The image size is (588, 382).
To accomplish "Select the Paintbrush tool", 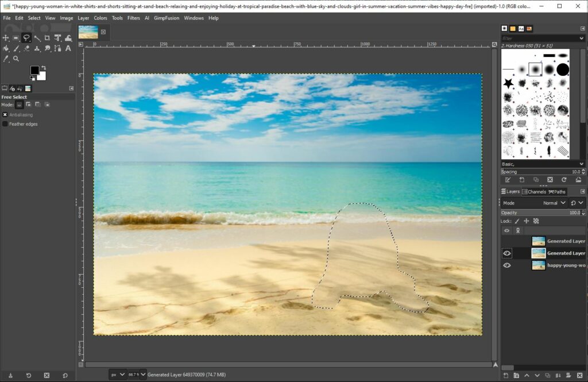I will click(16, 48).
